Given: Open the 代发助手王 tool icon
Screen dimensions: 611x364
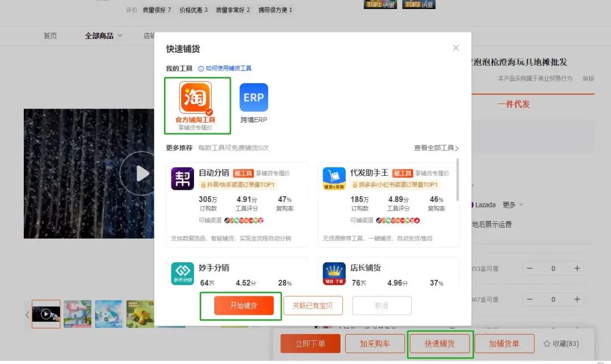Looking at the screenshot, I should 334,179.
